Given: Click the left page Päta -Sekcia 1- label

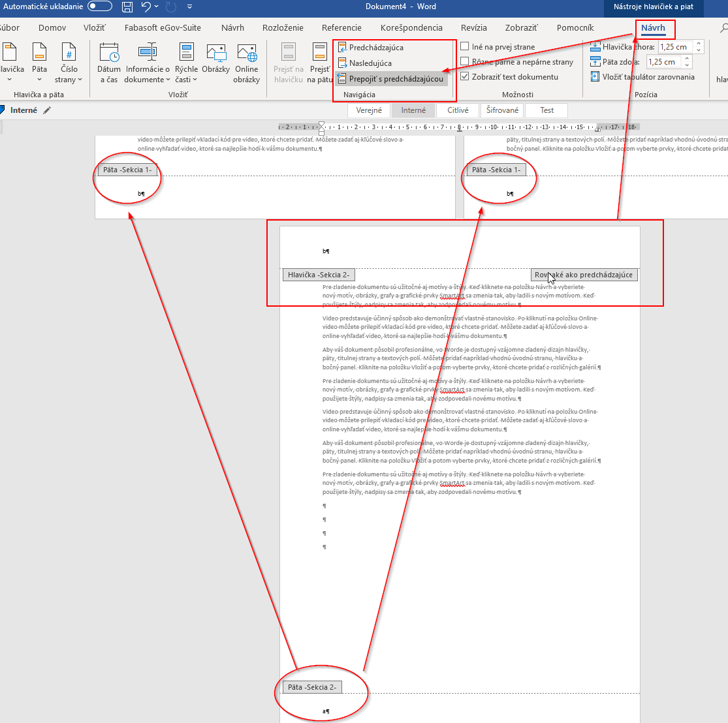Looking at the screenshot, I should click(x=127, y=170).
